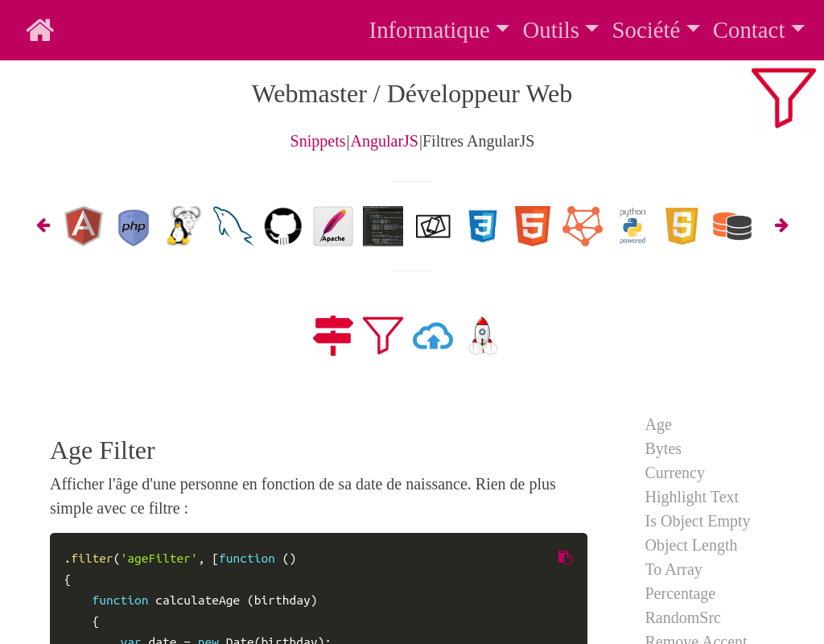Select the AngularJS logo in the carousel
Viewport: 824px width, 644px height.
84,225
